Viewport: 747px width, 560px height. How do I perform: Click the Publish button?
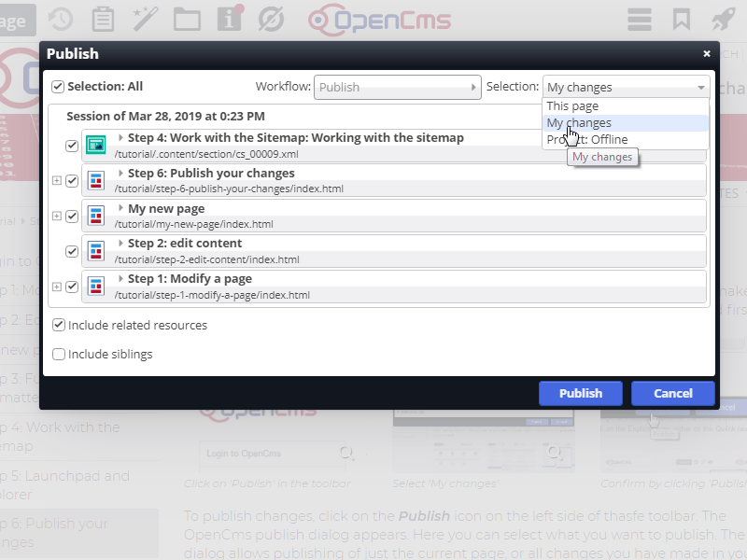pos(580,393)
